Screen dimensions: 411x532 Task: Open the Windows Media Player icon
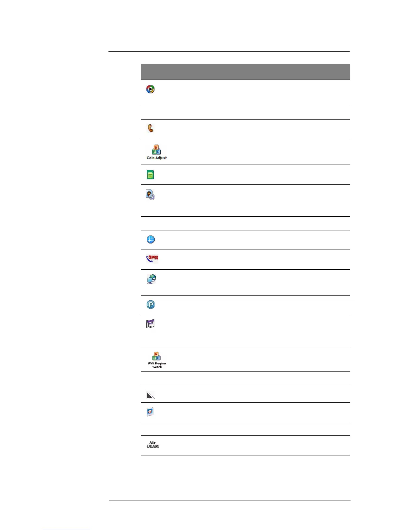pyautogui.click(x=150, y=89)
